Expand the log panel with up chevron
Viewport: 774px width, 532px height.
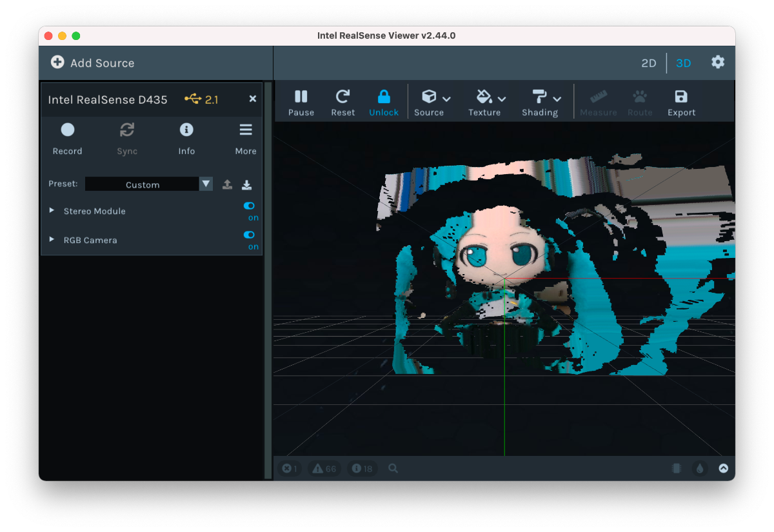[723, 469]
